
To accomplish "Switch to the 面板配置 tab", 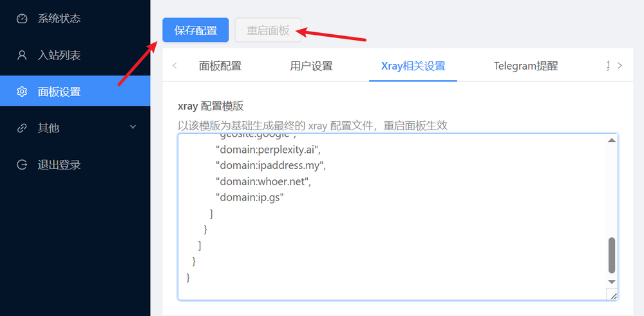I will coord(220,66).
